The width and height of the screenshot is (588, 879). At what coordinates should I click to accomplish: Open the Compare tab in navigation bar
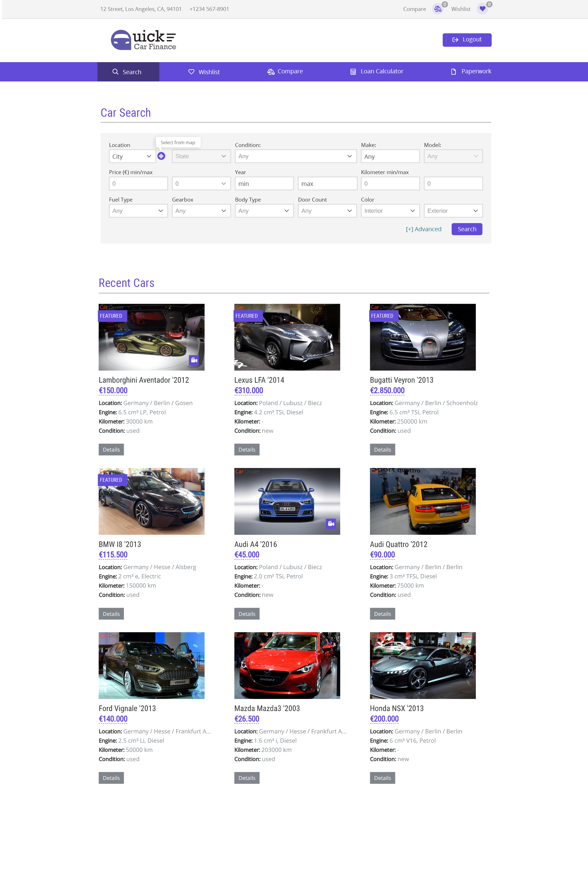(285, 71)
